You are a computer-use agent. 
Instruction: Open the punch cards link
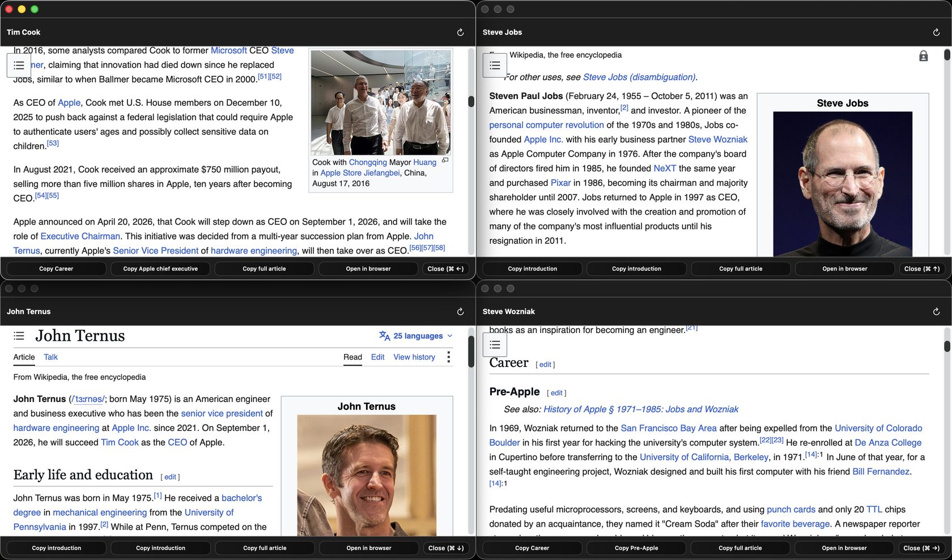click(791, 510)
